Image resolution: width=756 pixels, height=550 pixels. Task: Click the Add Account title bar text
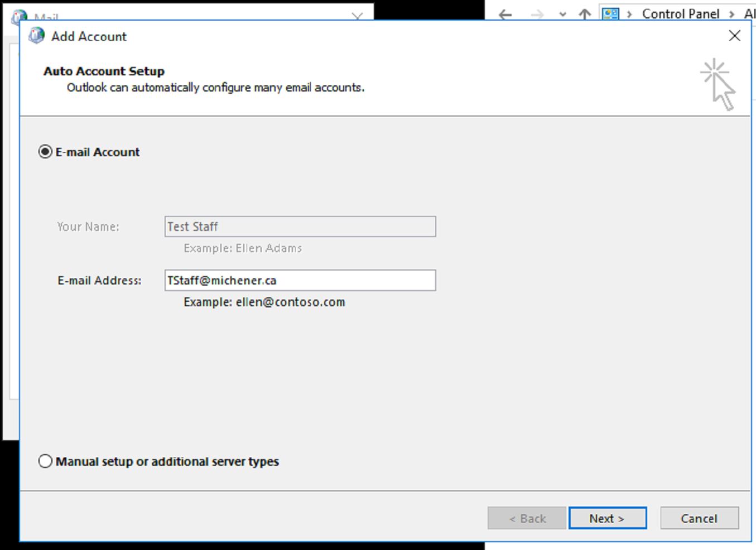(89, 37)
